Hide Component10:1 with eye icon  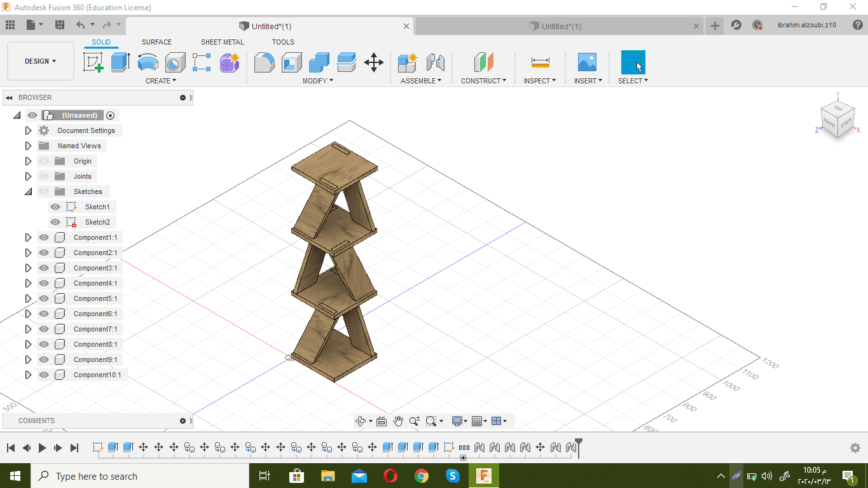click(44, 375)
